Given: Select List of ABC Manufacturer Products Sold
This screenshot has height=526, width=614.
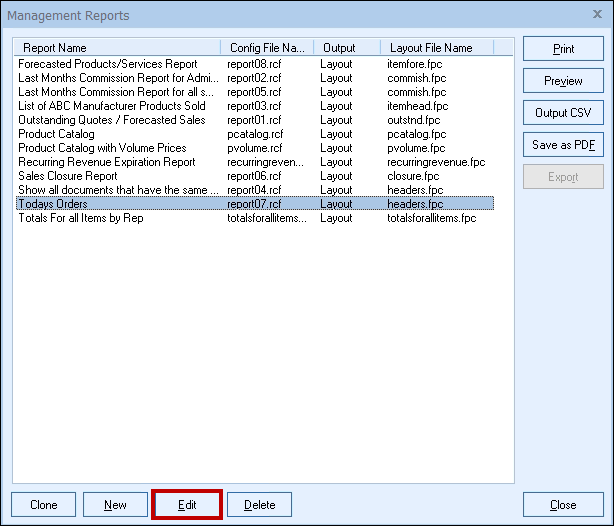Looking at the screenshot, I should point(112,106).
